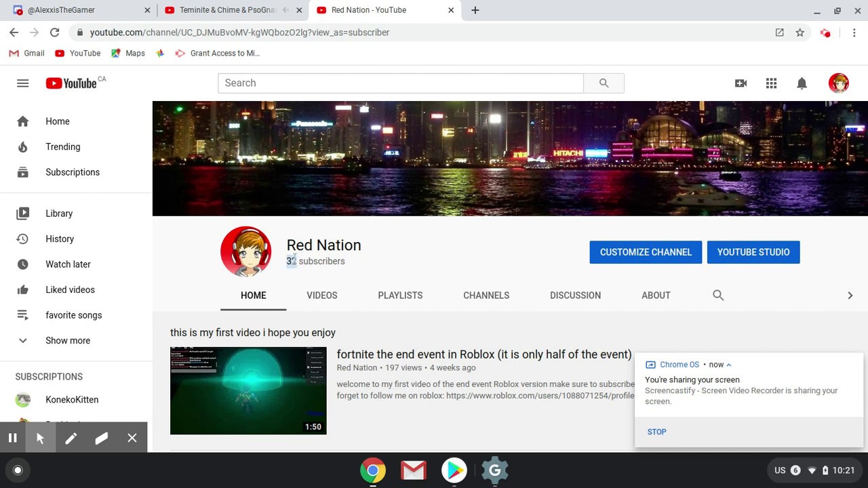
Task: Collapse the Chrome OS notification caret
Action: click(729, 365)
